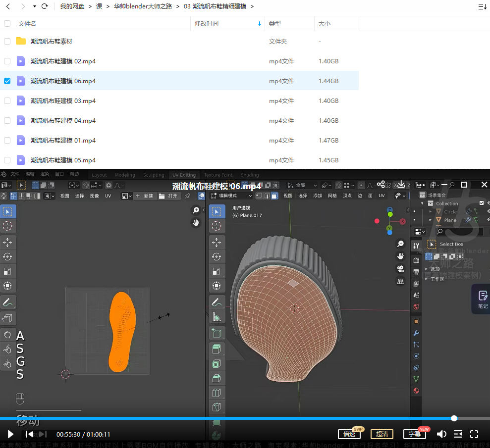This screenshot has height=448, width=490.
Task: Uncheck the 潮流帆布鞋建模 06.mp4 checkbox
Action: coord(7,81)
